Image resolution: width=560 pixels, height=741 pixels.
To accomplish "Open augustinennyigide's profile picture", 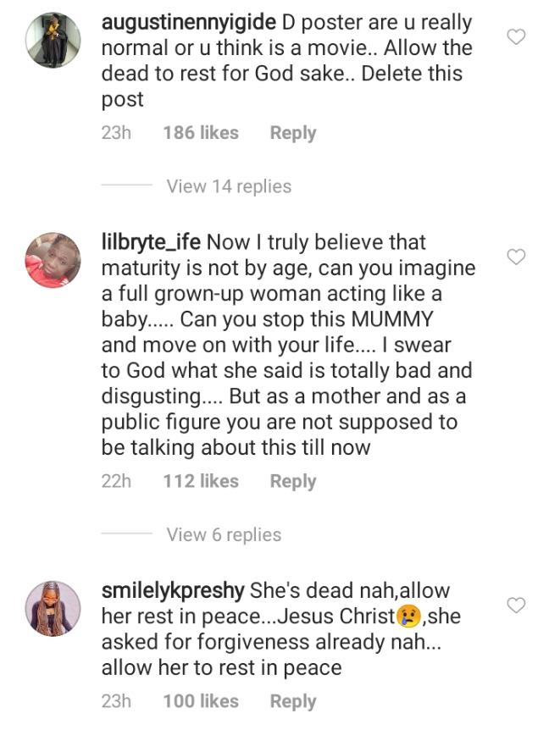I will [x=53, y=41].
